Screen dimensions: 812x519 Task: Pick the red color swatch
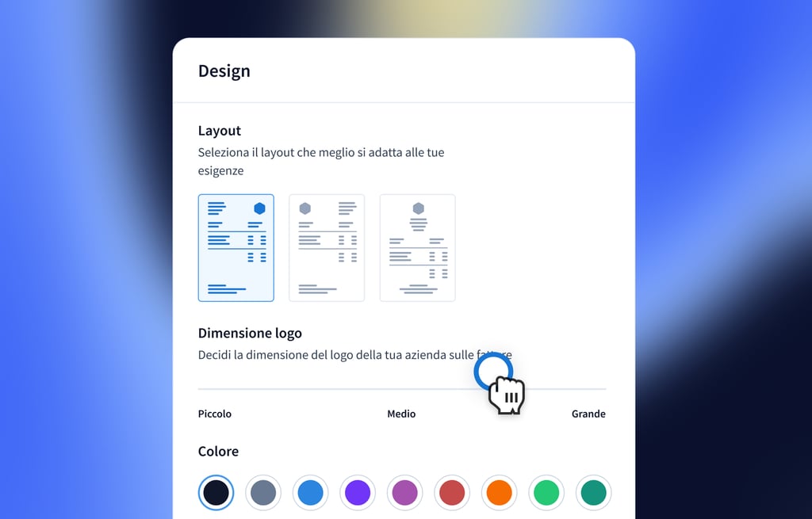[452, 493]
